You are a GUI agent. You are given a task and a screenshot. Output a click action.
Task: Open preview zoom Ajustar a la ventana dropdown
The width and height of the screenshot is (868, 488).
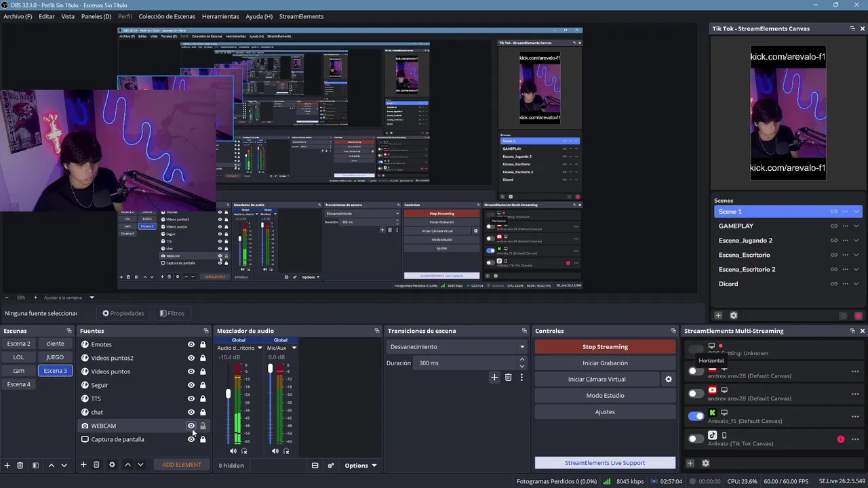(92, 298)
